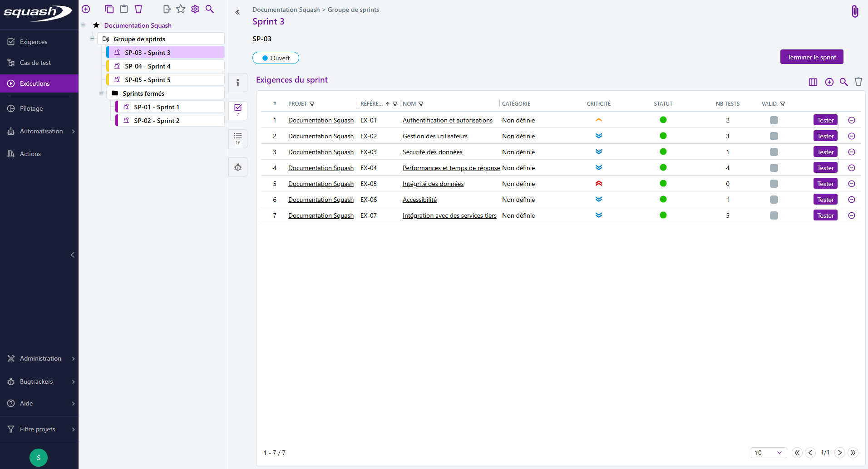Click the add requirement plus icon above table
The height and width of the screenshot is (469, 868).
[829, 82]
